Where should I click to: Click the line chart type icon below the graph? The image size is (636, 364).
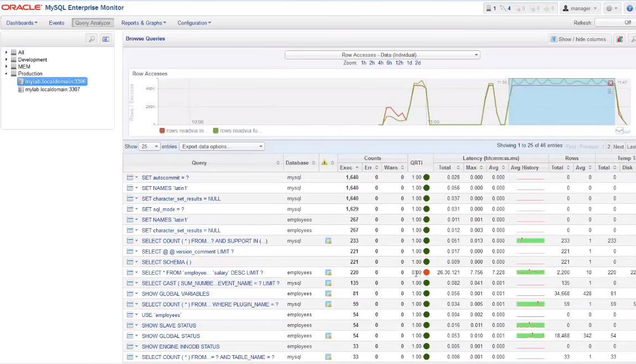tap(619, 131)
